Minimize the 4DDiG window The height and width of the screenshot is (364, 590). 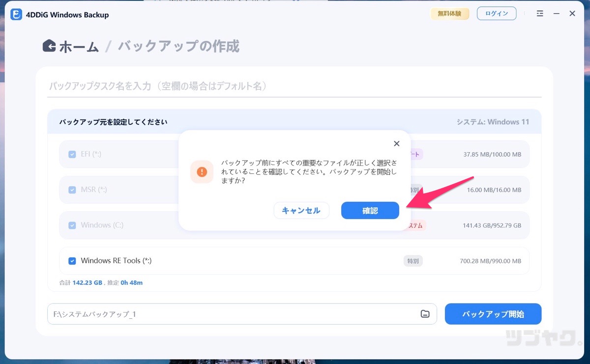(556, 14)
